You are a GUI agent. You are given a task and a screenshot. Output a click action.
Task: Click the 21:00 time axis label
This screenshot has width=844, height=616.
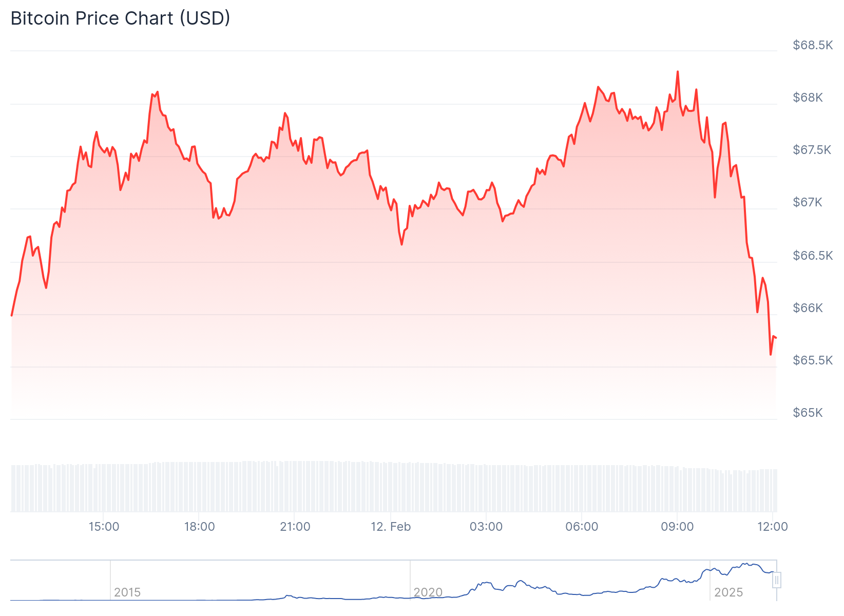tap(295, 527)
